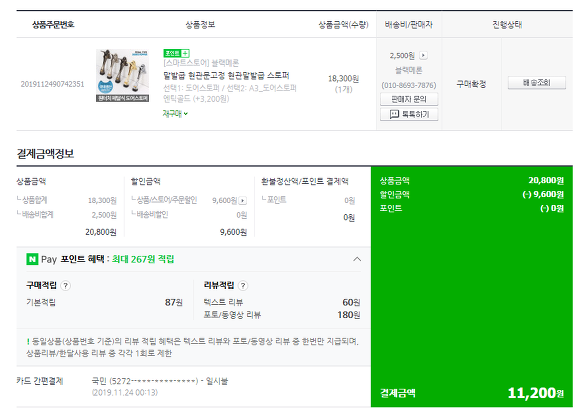
Task: Click the 할인금액 (-) 9,600원 in green panel
Action: click(x=472, y=195)
